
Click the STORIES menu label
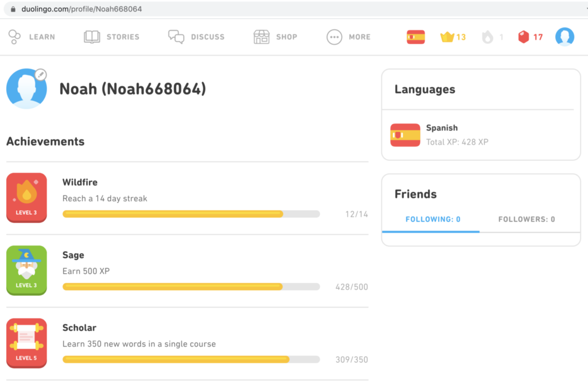(123, 37)
